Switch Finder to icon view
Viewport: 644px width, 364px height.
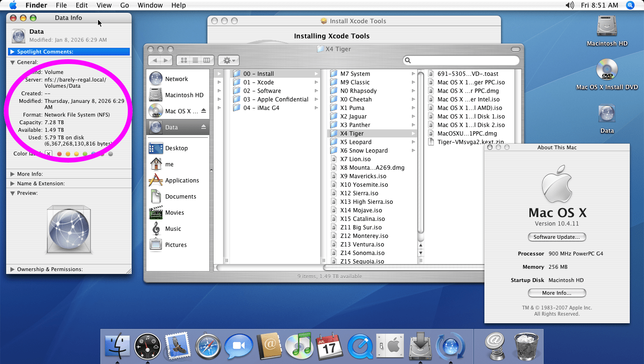point(184,60)
